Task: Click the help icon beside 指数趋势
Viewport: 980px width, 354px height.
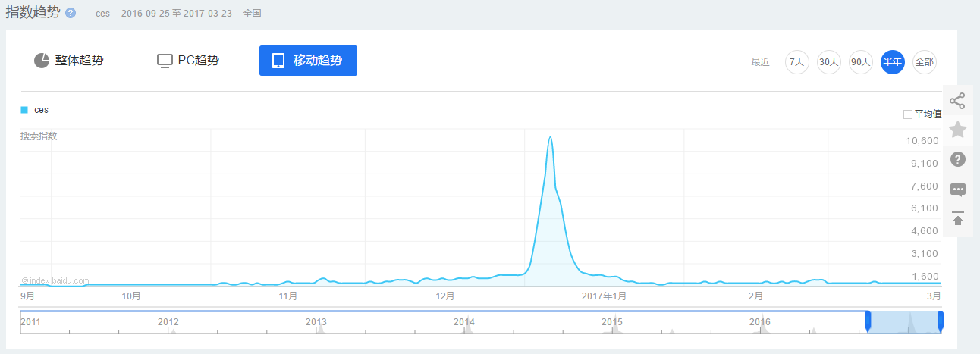Action: coord(71,13)
